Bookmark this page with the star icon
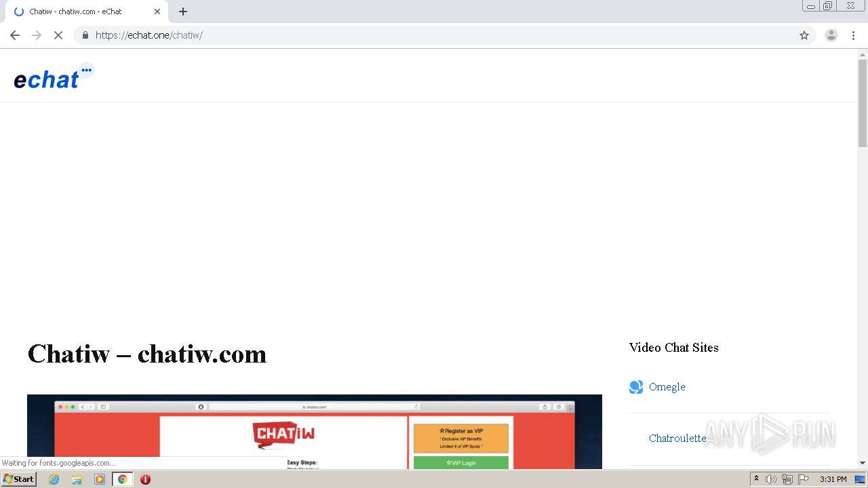 pos(804,35)
